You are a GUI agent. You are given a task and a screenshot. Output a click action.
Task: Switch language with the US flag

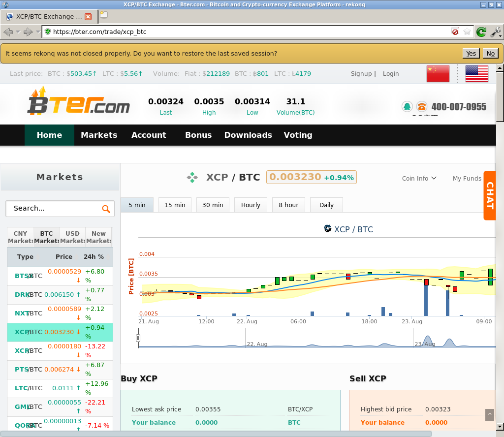(476, 74)
